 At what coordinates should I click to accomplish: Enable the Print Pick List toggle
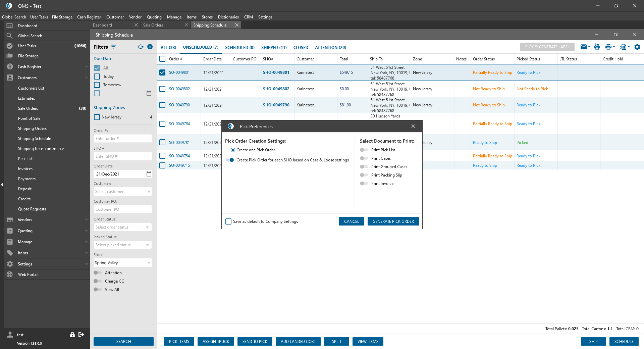(364, 150)
